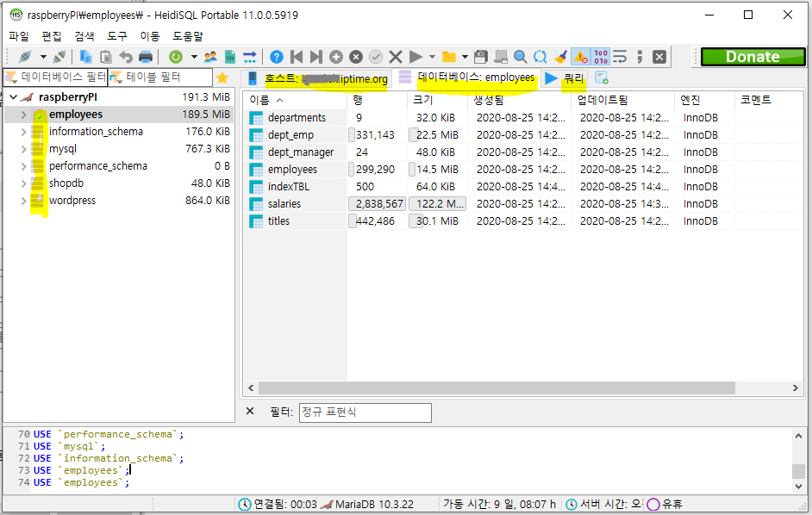Open the 편집 menu

tap(52, 36)
